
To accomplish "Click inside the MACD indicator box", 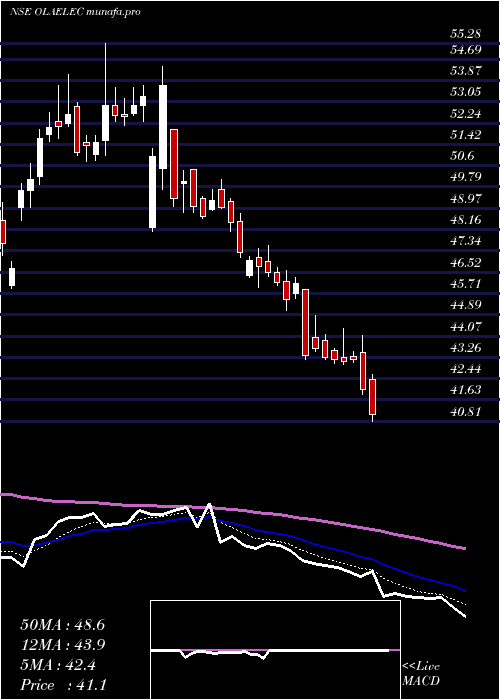I will [275, 650].
